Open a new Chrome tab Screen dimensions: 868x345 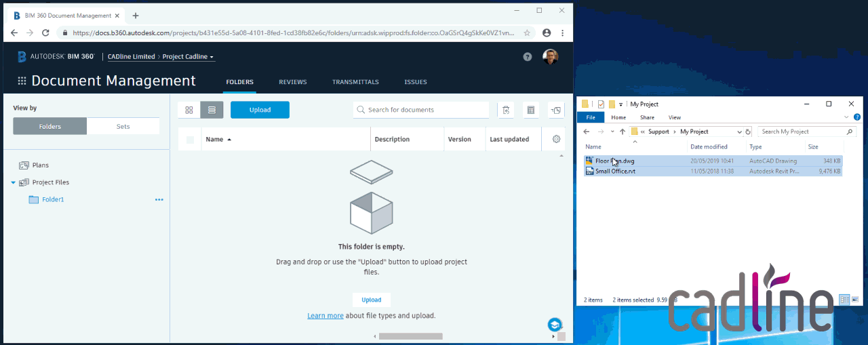pos(136,16)
